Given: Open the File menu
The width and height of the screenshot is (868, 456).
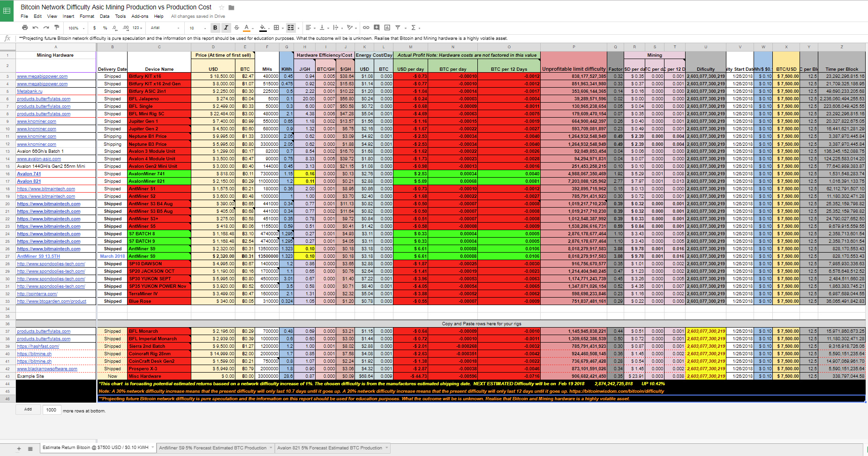Looking at the screenshot, I should pos(24,16).
